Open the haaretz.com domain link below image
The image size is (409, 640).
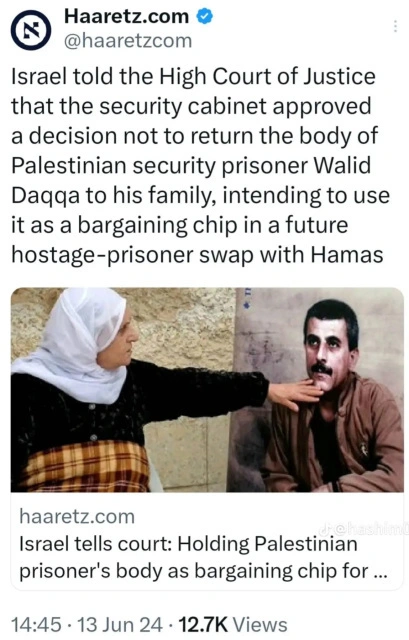77,517
